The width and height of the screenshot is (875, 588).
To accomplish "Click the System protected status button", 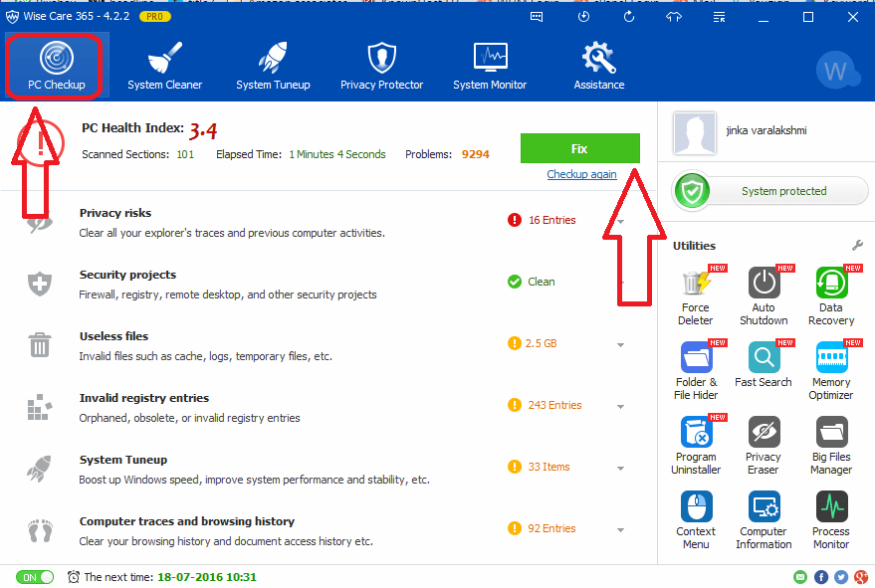I will click(770, 191).
